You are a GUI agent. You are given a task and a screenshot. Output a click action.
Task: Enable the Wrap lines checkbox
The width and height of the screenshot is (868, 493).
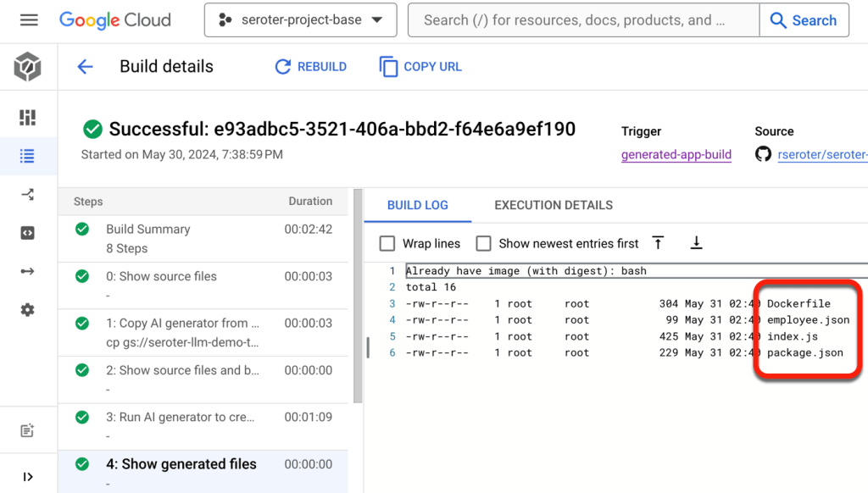(387, 244)
